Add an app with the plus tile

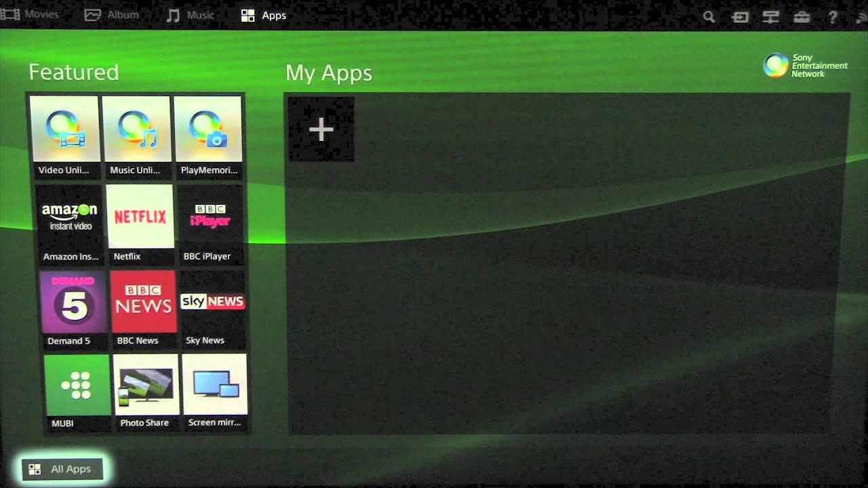(x=321, y=129)
